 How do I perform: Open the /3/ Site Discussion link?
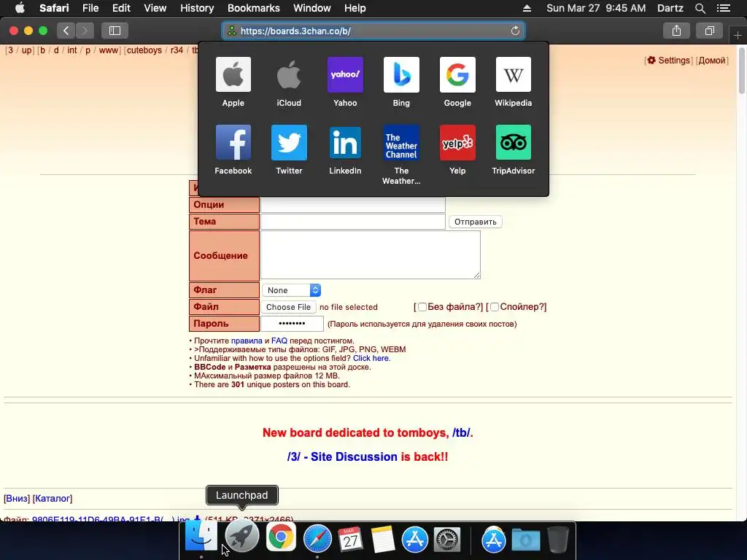[341, 456]
